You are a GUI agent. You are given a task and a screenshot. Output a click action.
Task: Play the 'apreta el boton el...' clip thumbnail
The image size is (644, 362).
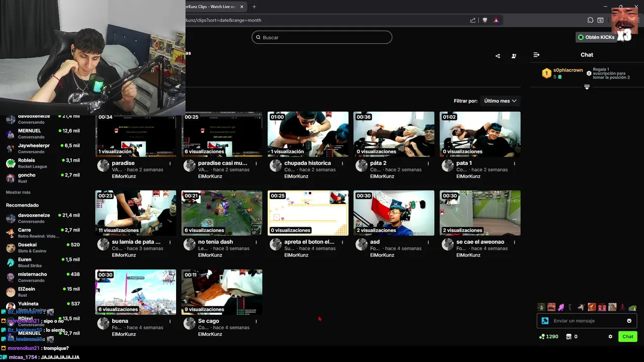(x=308, y=213)
